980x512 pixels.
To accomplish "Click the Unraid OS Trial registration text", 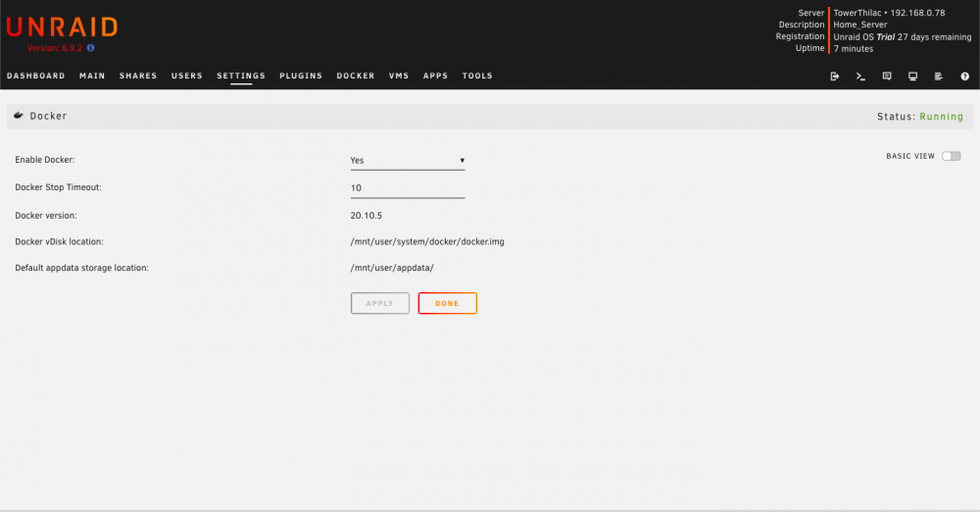I will pyautogui.click(x=902, y=37).
